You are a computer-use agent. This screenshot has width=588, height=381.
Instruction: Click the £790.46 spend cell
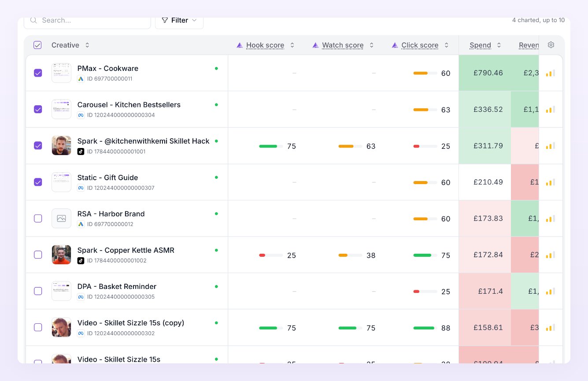click(x=485, y=73)
